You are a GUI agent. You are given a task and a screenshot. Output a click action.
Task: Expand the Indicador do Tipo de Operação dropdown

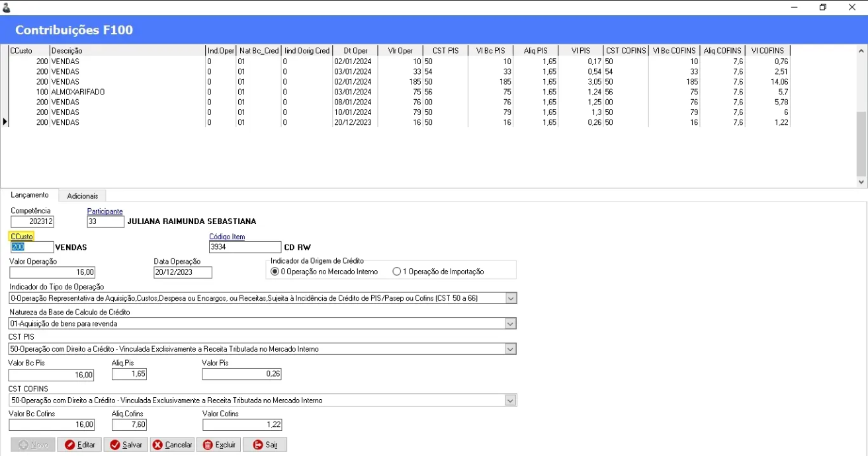pos(510,298)
